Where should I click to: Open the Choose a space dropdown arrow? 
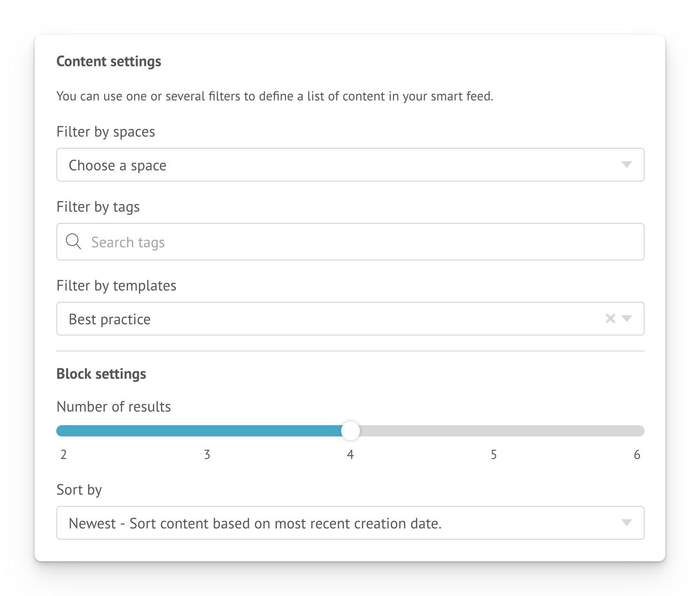coord(627,165)
